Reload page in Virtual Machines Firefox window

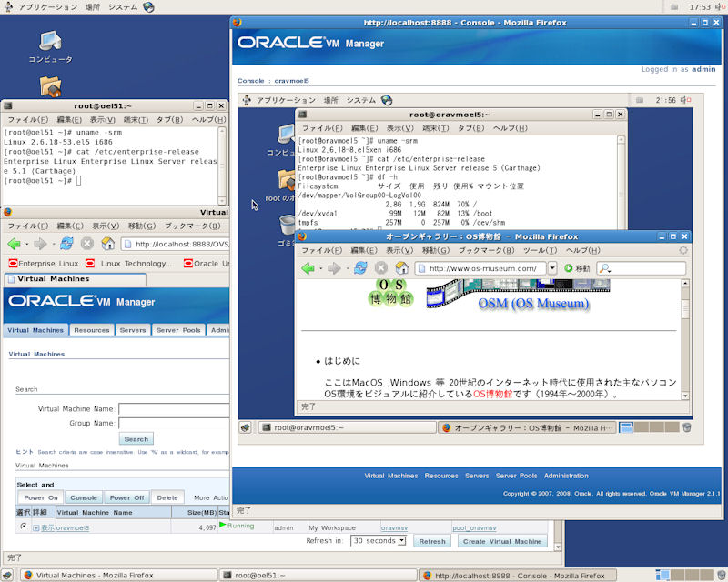[x=66, y=243]
